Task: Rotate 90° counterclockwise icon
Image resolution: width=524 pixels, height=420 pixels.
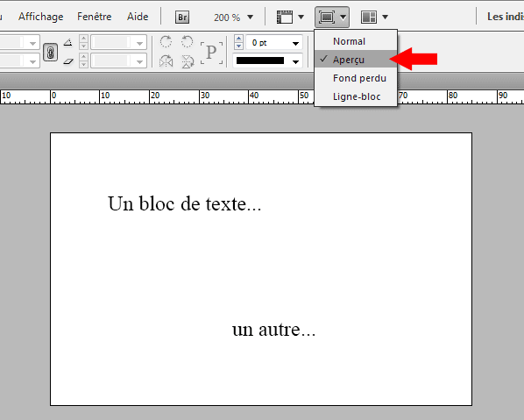Action: click(188, 42)
